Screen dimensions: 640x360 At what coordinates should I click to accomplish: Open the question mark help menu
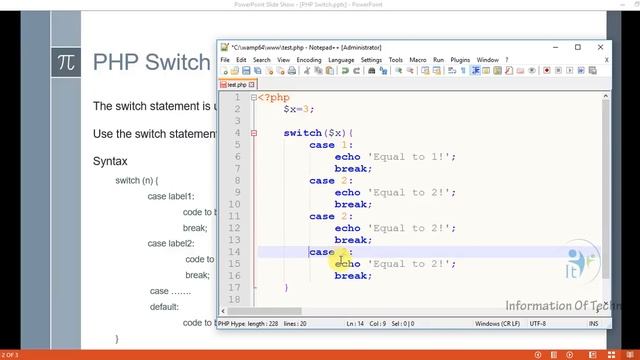tap(507, 60)
